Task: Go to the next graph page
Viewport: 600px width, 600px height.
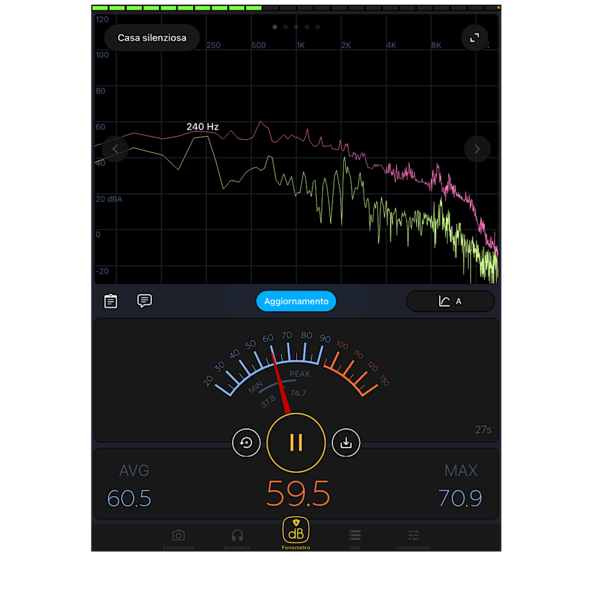Action: click(x=477, y=149)
